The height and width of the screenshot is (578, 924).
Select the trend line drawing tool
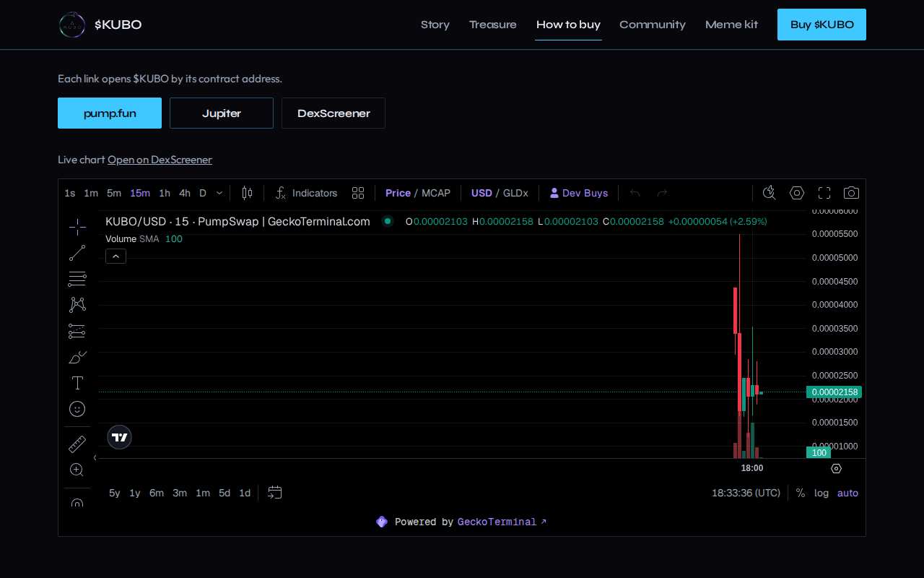pyautogui.click(x=77, y=253)
